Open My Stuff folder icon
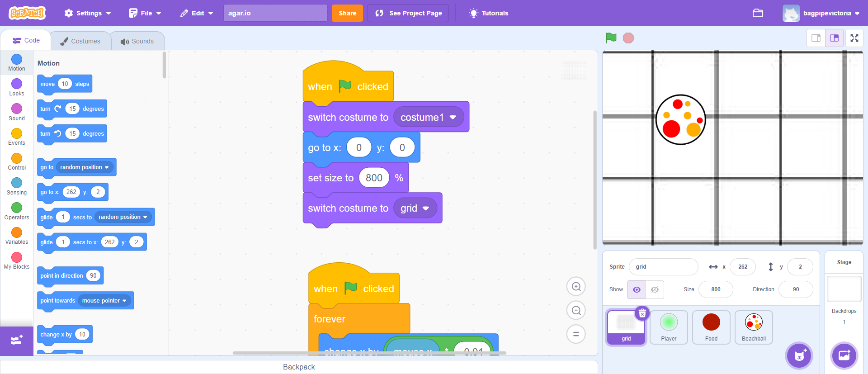The width and height of the screenshot is (868, 374). pos(758,13)
